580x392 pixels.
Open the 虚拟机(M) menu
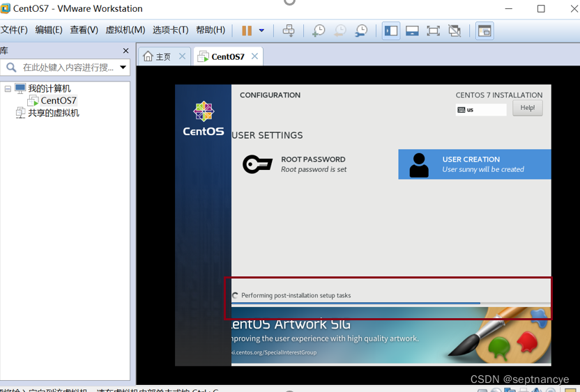pos(125,30)
